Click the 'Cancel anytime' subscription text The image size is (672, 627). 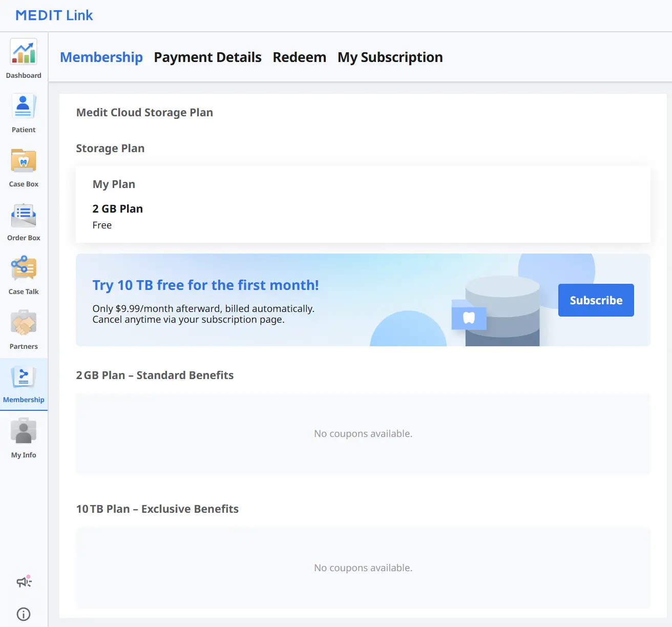coord(188,320)
